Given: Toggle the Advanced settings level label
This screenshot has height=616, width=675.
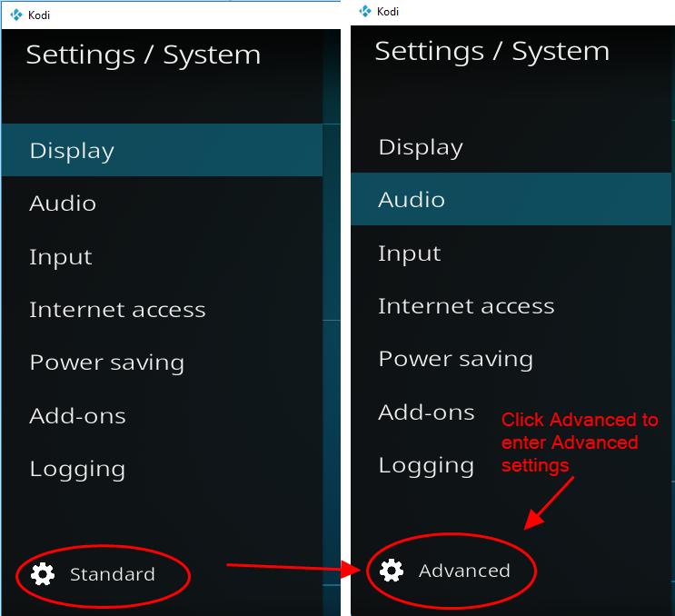Looking at the screenshot, I should pyautogui.click(x=464, y=571).
